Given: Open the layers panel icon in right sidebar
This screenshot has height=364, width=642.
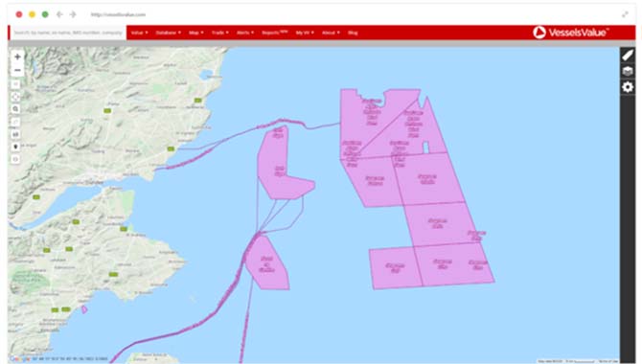Looking at the screenshot, I should coord(628,71).
